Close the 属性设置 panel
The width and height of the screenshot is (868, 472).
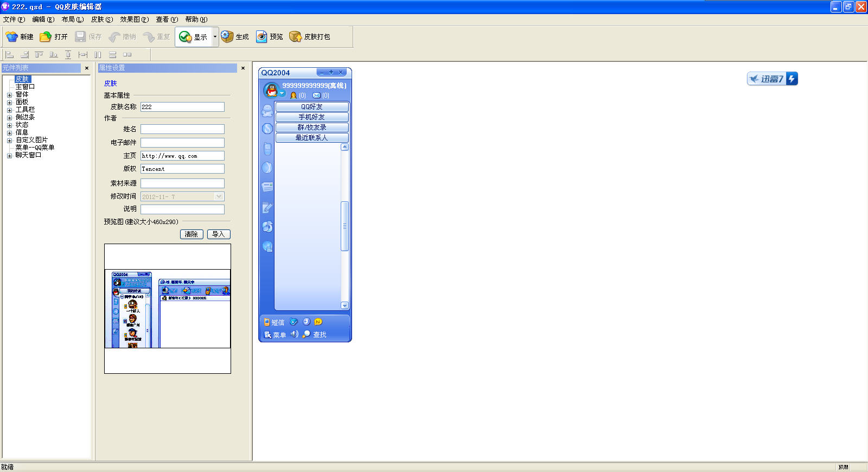(243, 68)
